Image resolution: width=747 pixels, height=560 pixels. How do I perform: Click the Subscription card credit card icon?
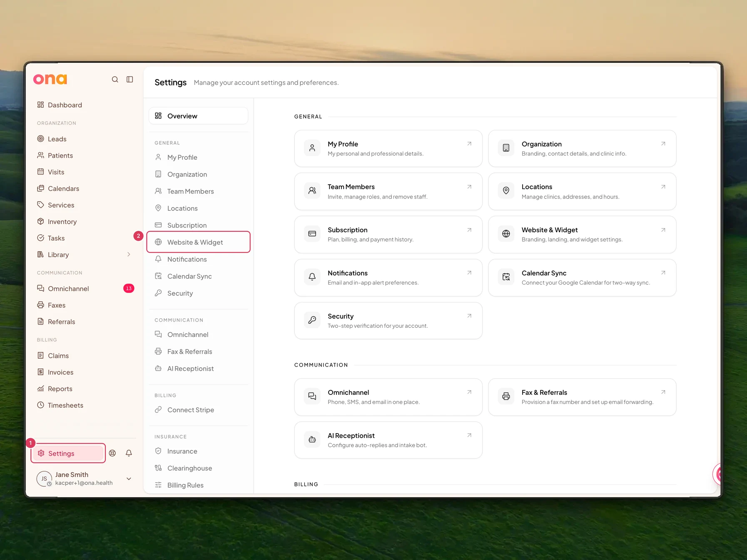312,234
